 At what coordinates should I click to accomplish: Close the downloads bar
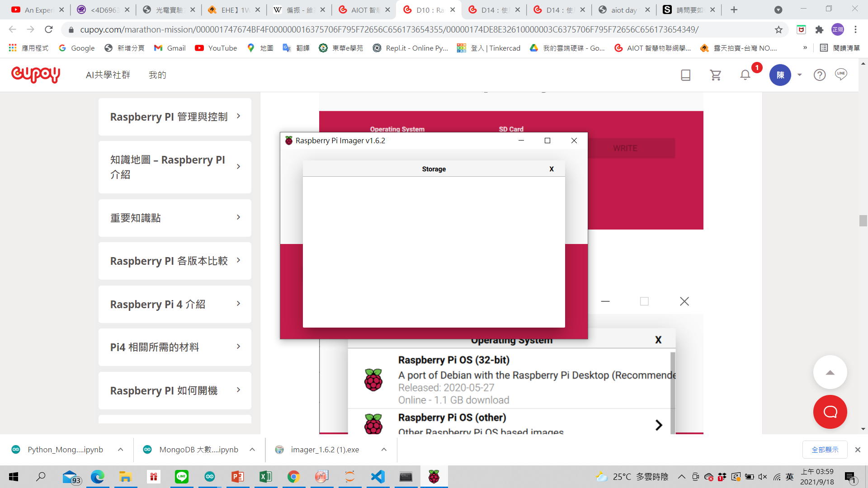point(858,450)
